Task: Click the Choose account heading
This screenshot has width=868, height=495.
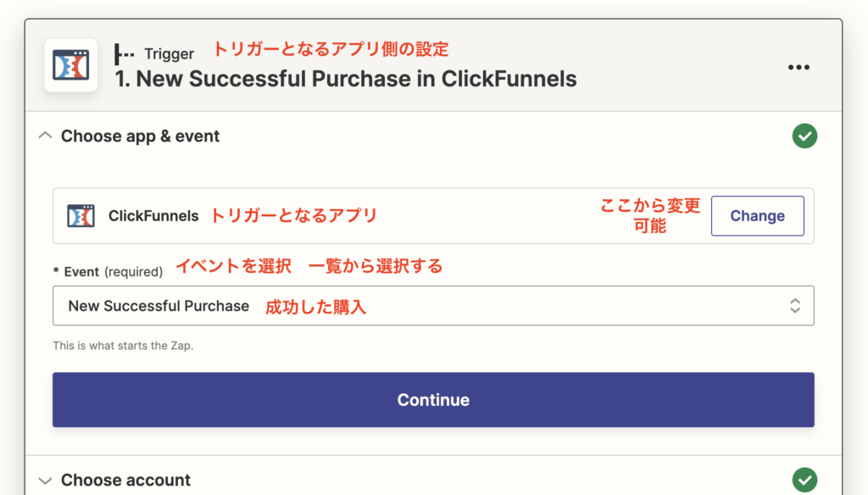Action: click(125, 480)
